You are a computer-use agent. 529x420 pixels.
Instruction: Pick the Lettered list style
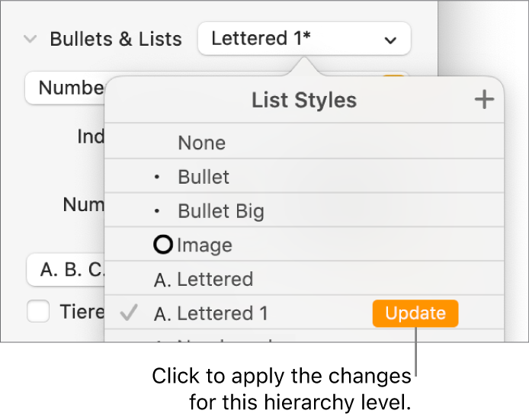[x=214, y=279]
